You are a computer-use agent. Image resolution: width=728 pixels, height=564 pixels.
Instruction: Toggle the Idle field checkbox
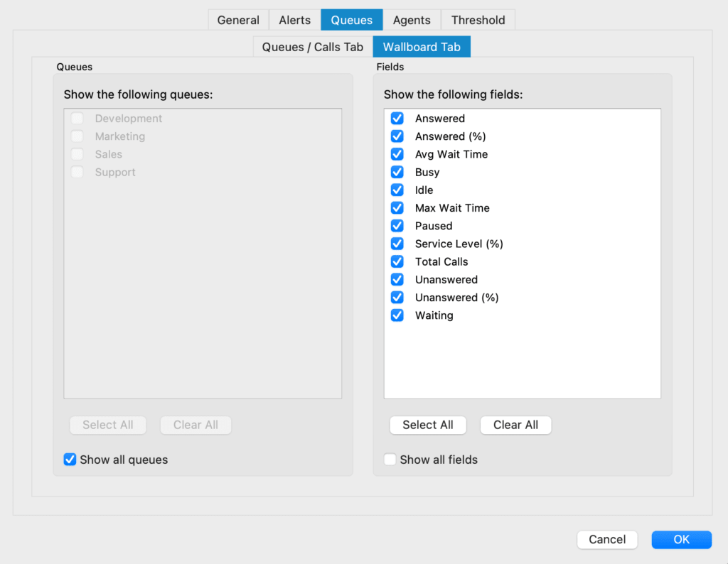[x=397, y=190]
